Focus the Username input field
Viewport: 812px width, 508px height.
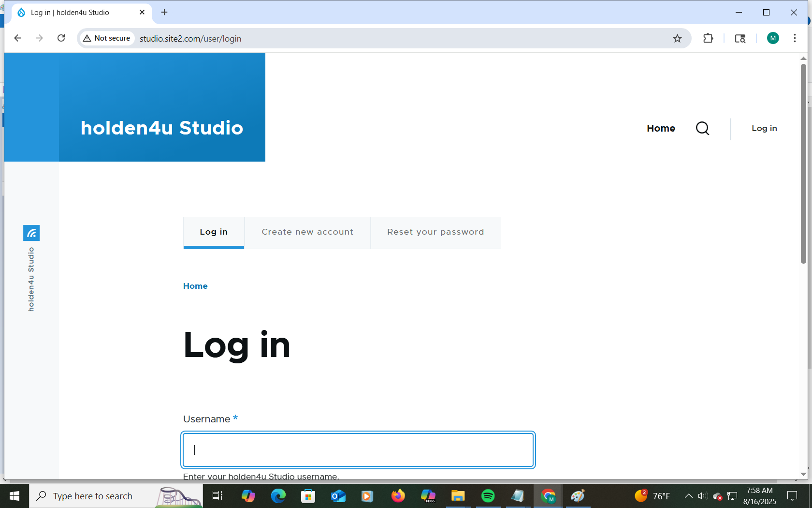coord(358,450)
